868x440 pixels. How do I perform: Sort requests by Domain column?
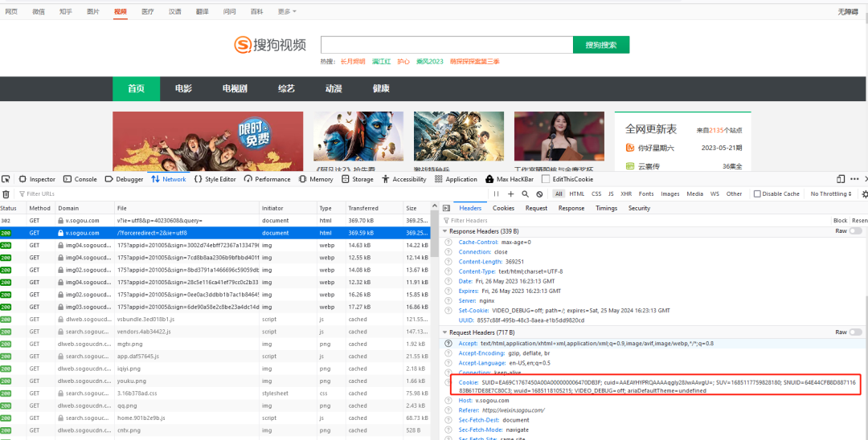coord(84,209)
